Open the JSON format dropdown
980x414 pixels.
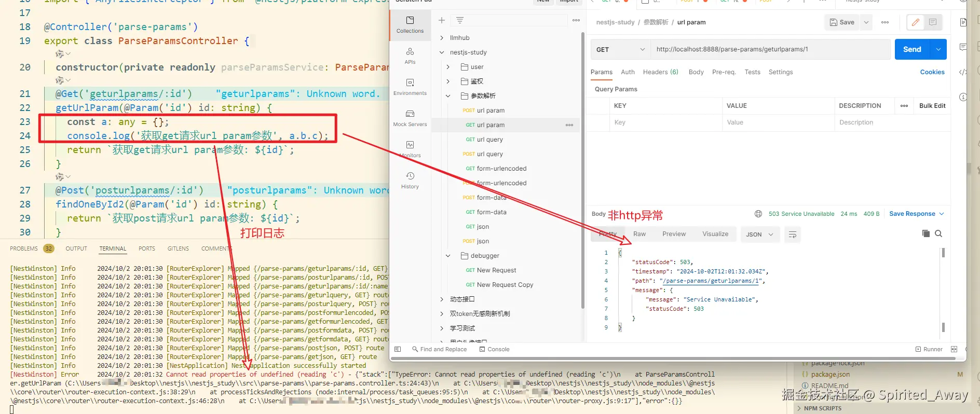[759, 234]
